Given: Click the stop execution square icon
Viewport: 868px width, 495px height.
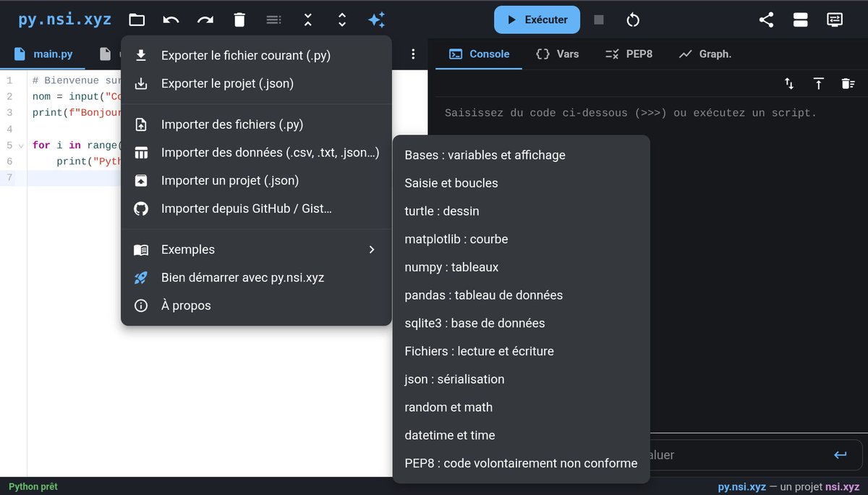Looking at the screenshot, I should [599, 20].
